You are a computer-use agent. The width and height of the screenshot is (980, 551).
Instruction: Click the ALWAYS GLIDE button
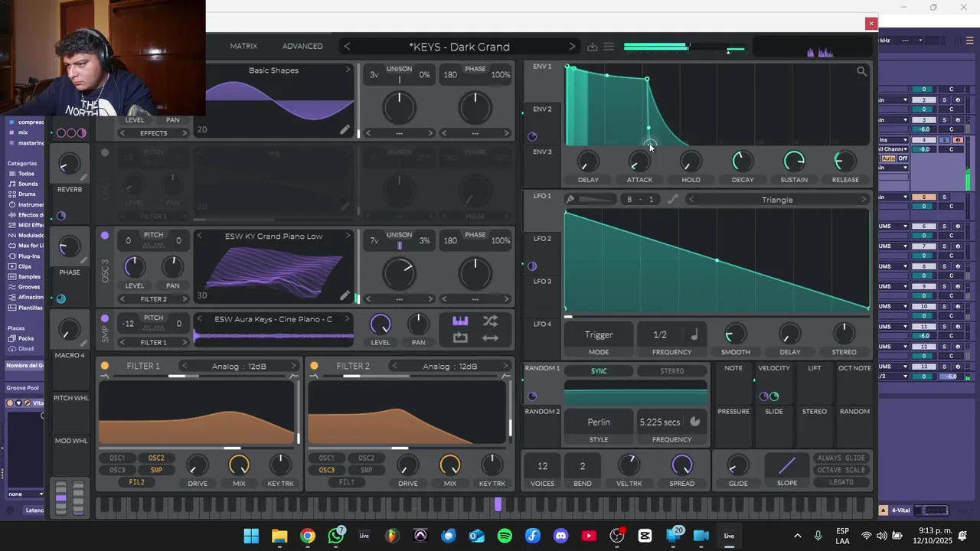[x=841, y=458]
